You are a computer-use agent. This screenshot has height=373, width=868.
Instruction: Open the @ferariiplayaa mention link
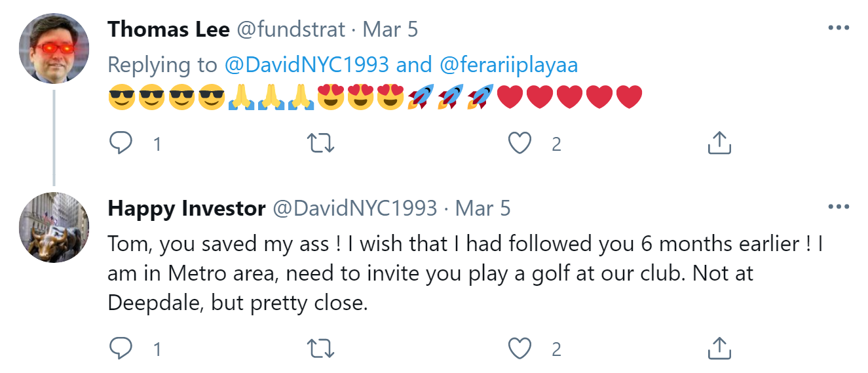pos(508,64)
